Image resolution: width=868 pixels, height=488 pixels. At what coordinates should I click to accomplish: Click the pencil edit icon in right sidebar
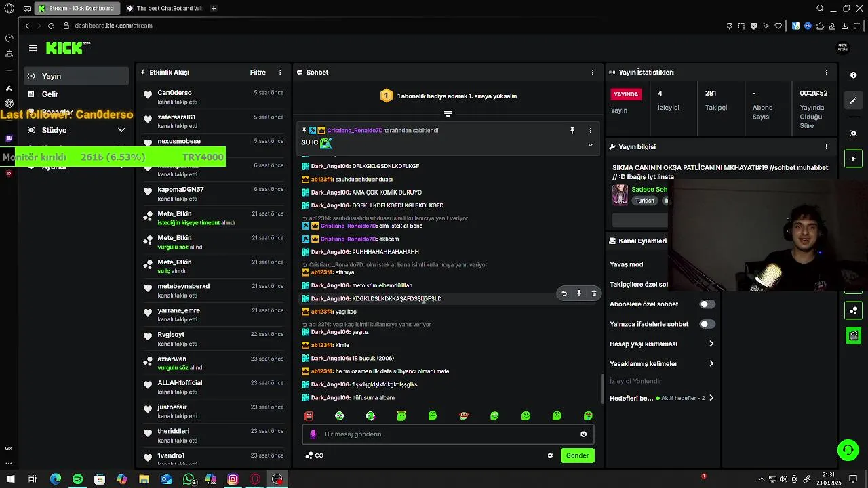click(854, 100)
